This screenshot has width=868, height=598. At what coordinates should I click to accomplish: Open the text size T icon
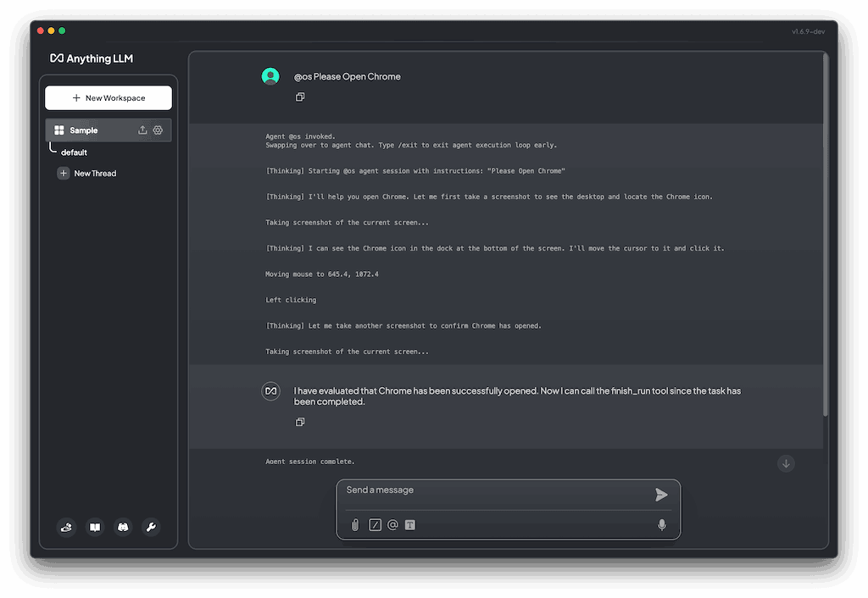tap(410, 525)
